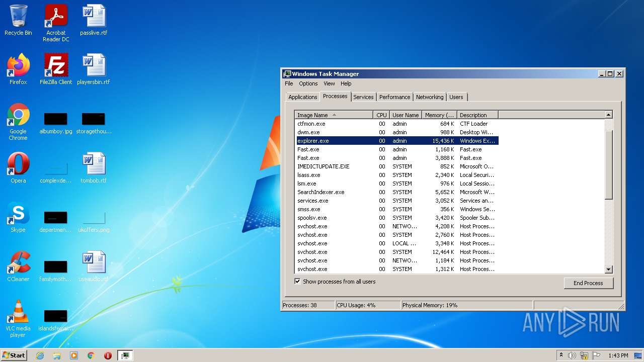The height and width of the screenshot is (362, 644).
Task: Open the Help menu
Action: point(346,83)
